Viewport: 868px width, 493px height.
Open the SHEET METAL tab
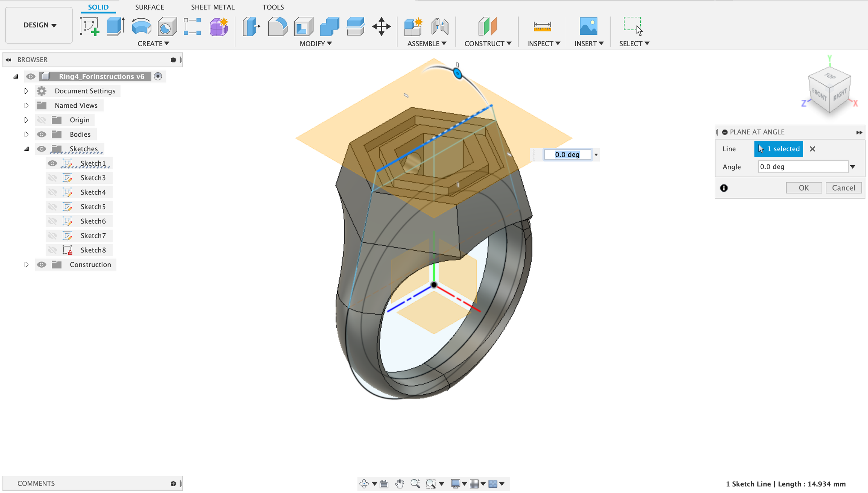tap(213, 7)
